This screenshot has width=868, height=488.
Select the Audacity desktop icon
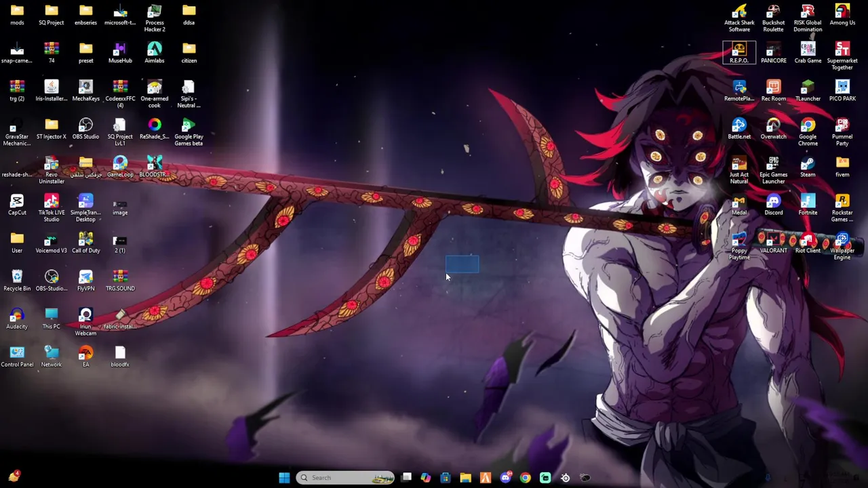point(17,318)
